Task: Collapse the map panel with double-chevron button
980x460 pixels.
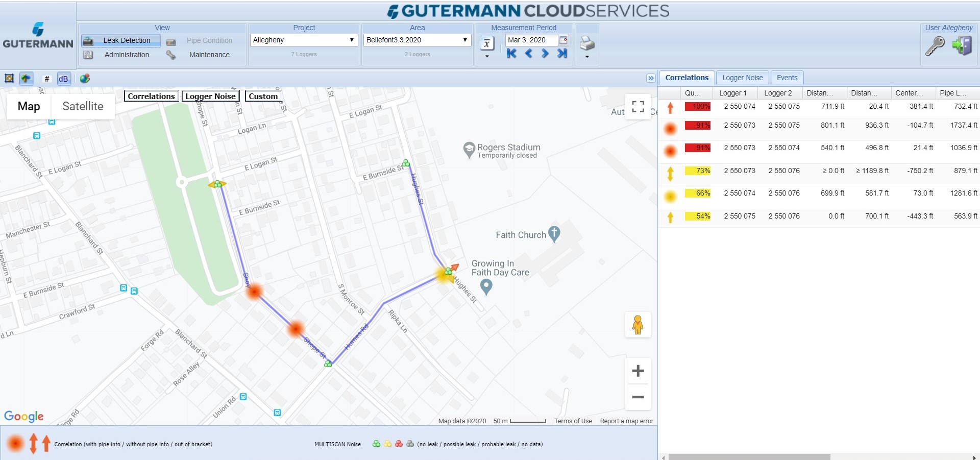Action: click(x=651, y=78)
